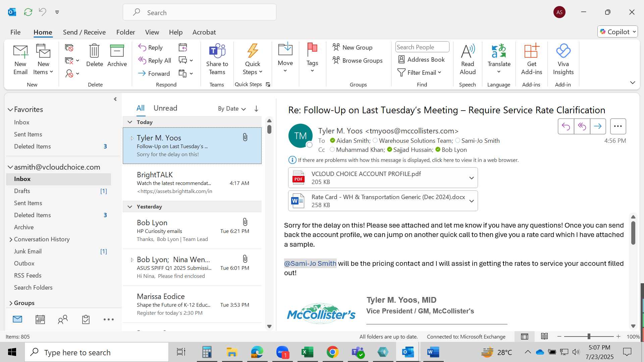Click the main Search box at top
Viewport: 644px width, 362px height.
pyautogui.click(x=200, y=12)
